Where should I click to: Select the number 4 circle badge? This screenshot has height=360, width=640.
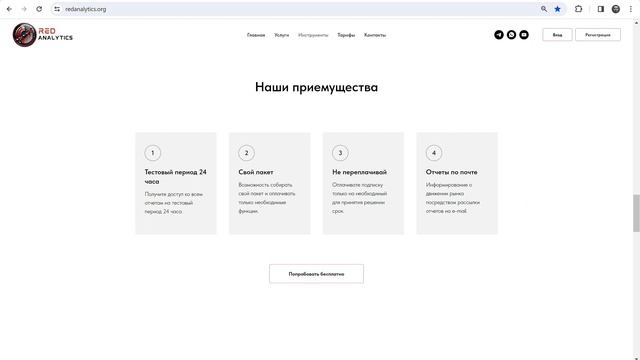(434, 153)
